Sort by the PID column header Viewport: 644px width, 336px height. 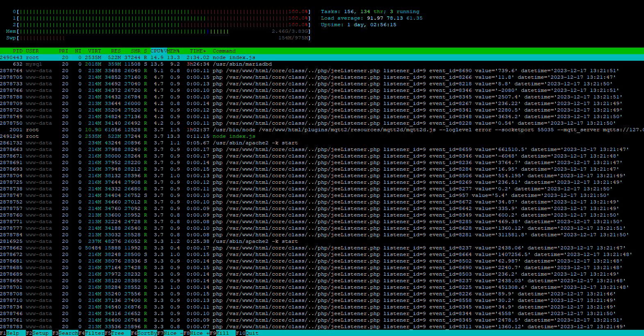tap(18, 51)
